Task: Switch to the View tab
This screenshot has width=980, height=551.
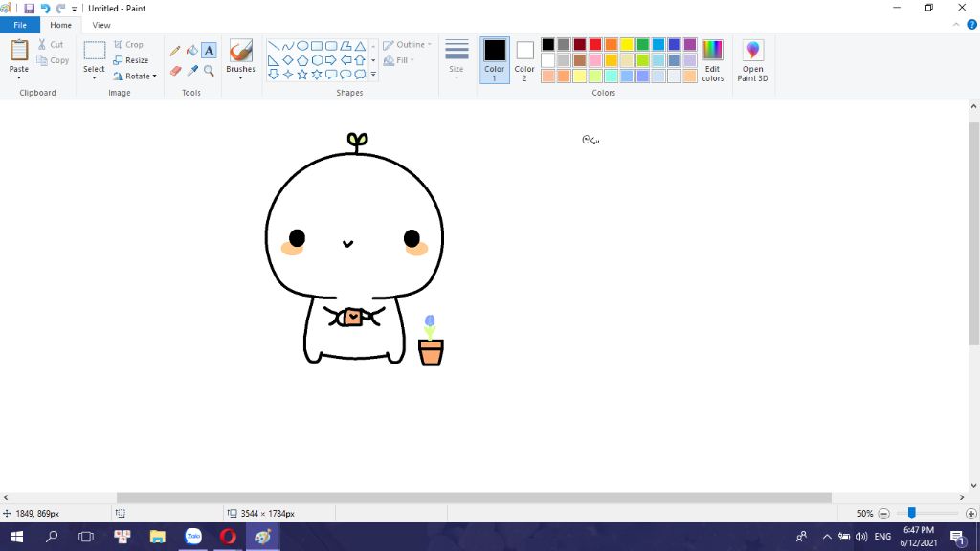Action: [x=101, y=25]
